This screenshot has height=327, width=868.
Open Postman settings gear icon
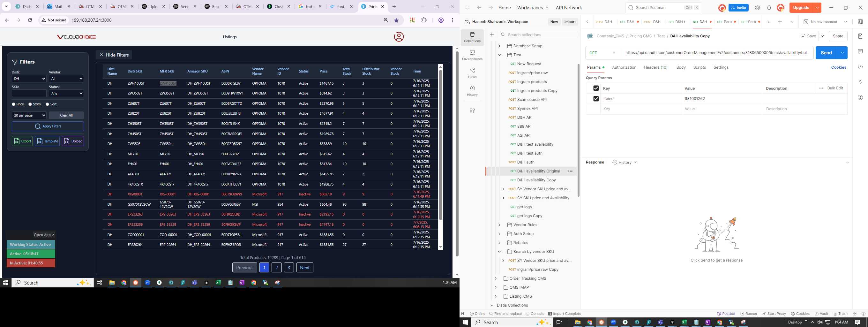(x=758, y=8)
